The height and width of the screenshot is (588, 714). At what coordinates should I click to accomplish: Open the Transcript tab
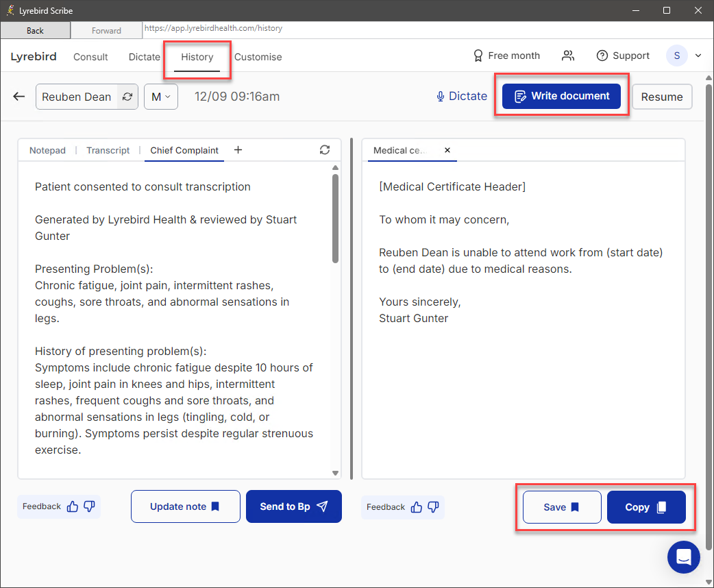[108, 150]
